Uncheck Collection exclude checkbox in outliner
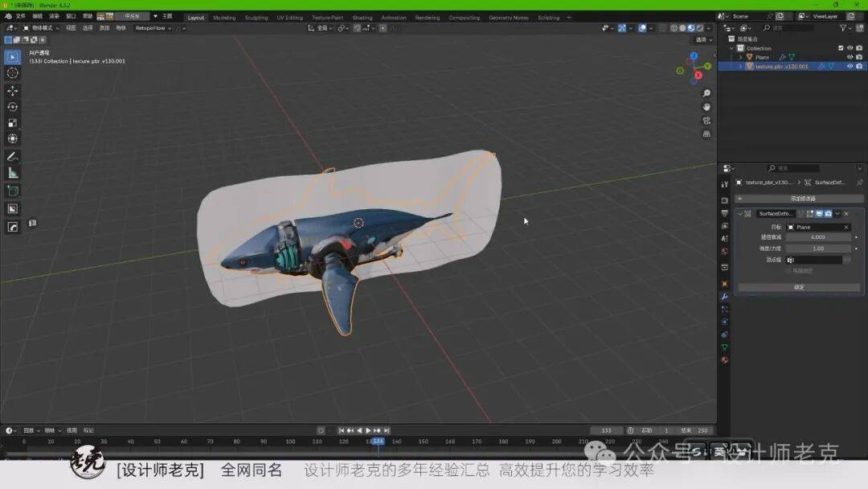 [841, 48]
